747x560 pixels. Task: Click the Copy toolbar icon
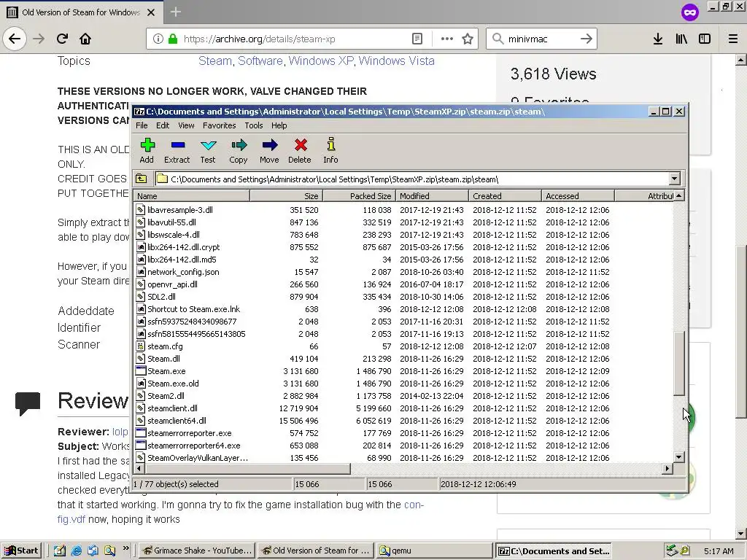(239, 150)
